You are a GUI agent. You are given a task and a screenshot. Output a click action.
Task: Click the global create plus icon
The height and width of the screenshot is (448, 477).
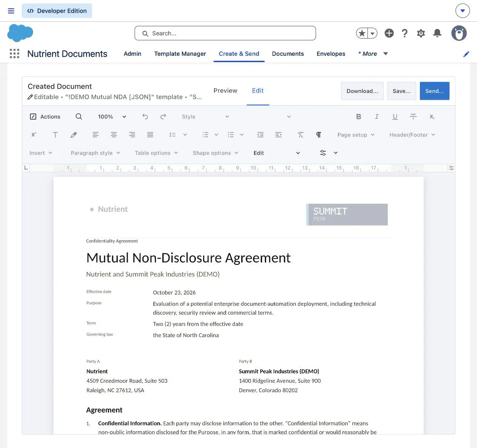[389, 33]
